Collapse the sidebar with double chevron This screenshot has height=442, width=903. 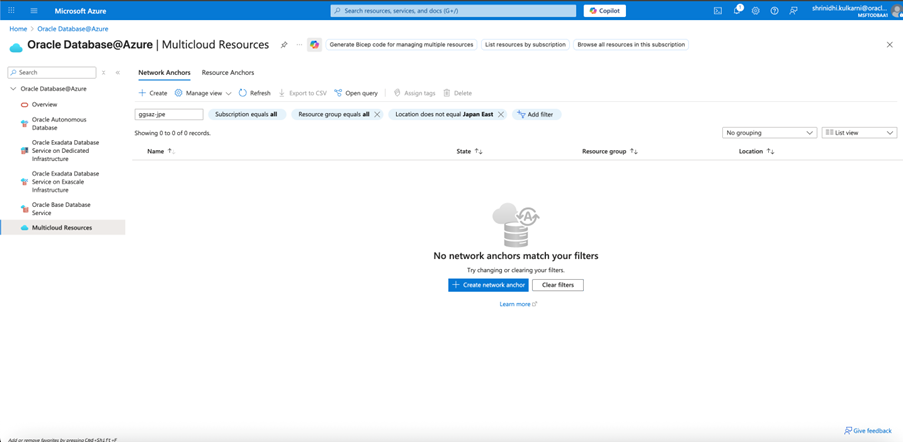pyautogui.click(x=117, y=73)
